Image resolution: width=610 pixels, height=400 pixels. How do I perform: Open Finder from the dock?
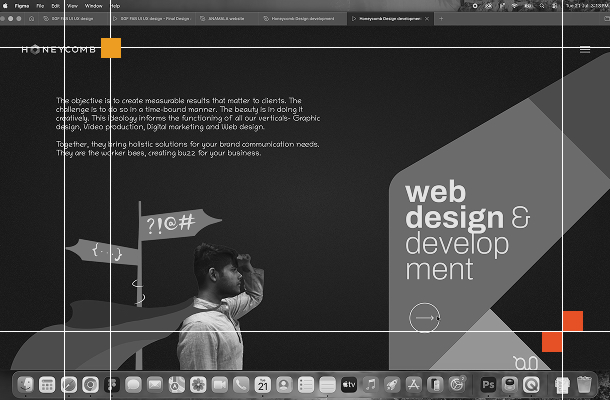point(26,385)
